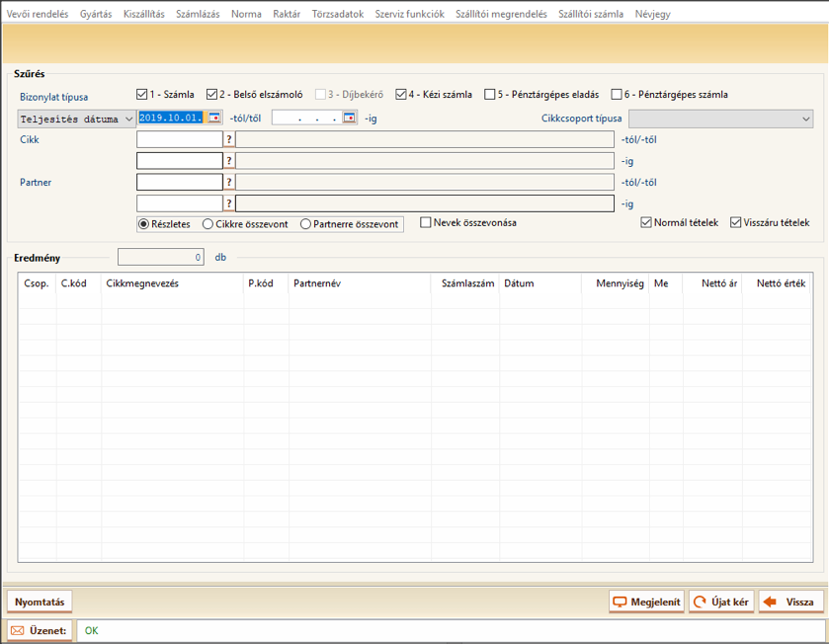
Task: Click the start date field 2019.10.01.
Action: (172, 118)
